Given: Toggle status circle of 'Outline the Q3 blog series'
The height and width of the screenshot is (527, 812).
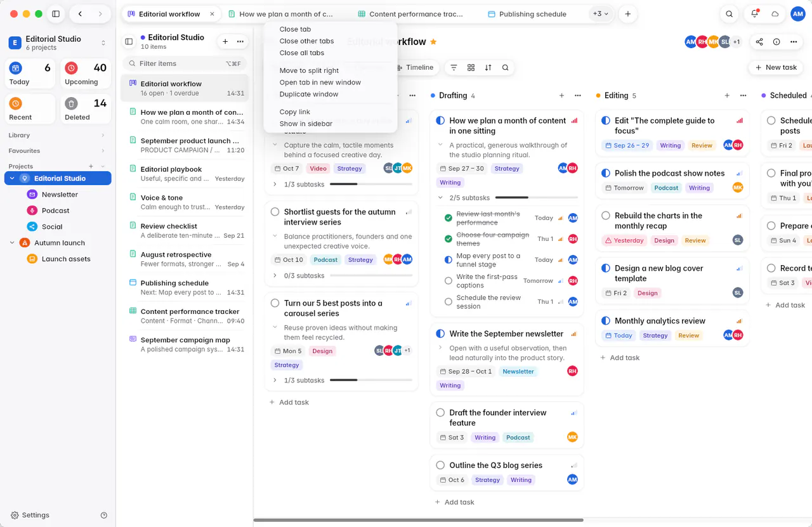Looking at the screenshot, I should click(440, 465).
